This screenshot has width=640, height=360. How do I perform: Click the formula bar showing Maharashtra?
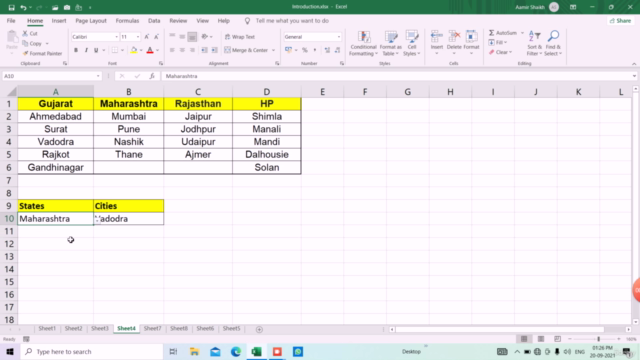396,76
